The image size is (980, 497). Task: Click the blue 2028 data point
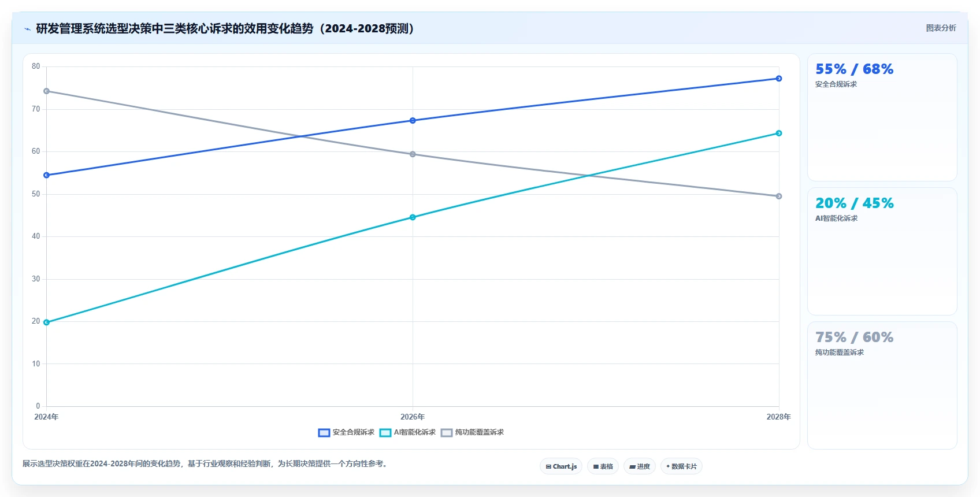click(x=779, y=79)
